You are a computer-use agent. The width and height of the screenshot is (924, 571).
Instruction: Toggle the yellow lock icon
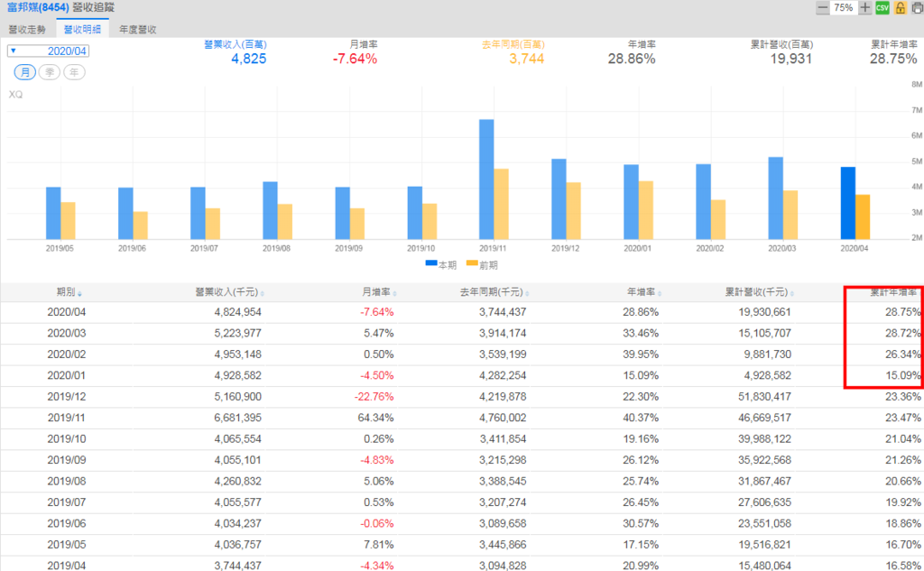(x=900, y=8)
